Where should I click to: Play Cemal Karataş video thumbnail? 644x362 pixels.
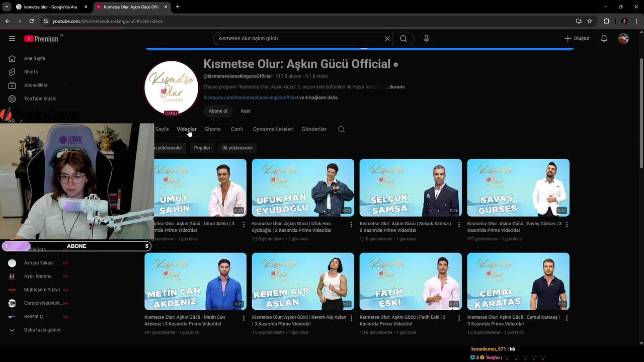[x=518, y=282]
